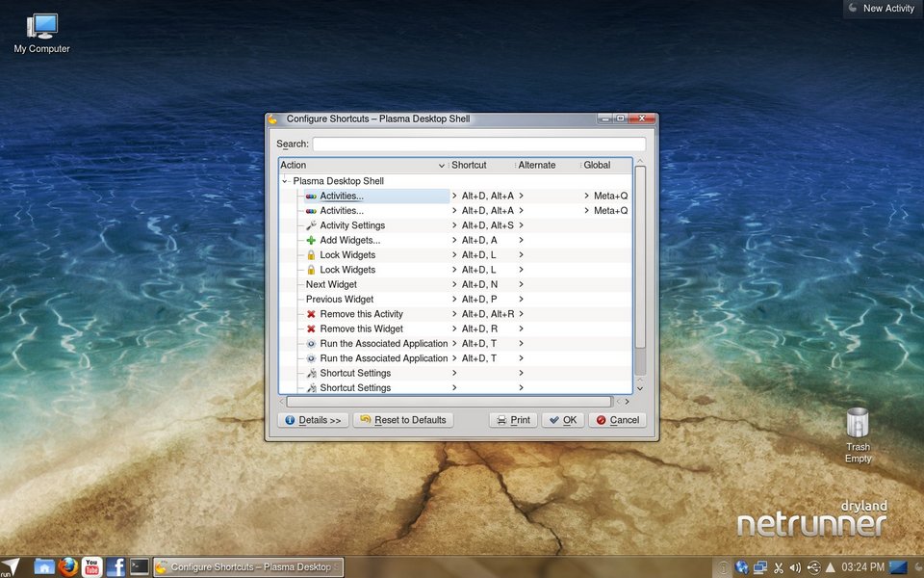Click the volume speaker icon in system tray
This screenshot has height=578, width=924.
(x=796, y=566)
